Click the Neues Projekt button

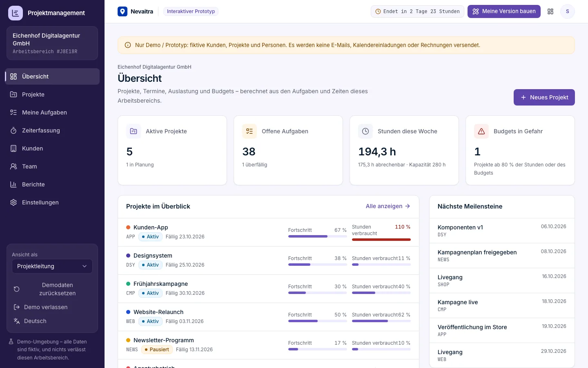[544, 97]
